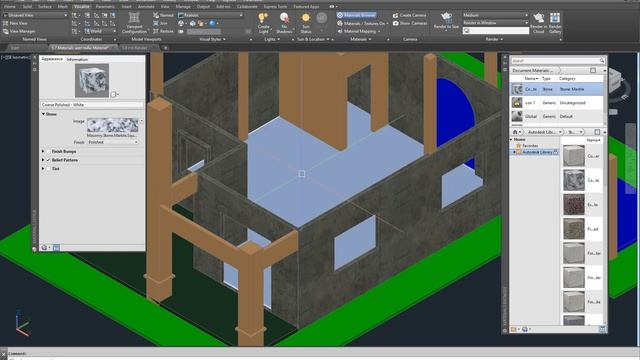The width and height of the screenshot is (640, 360).
Task: Expand the Render panel title
Action: click(494, 39)
